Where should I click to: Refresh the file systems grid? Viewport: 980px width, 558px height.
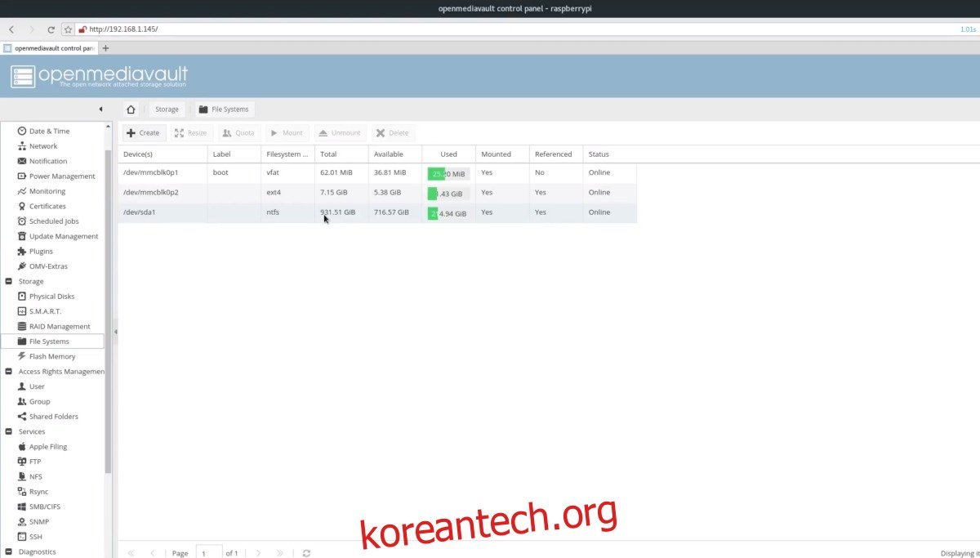tap(306, 553)
